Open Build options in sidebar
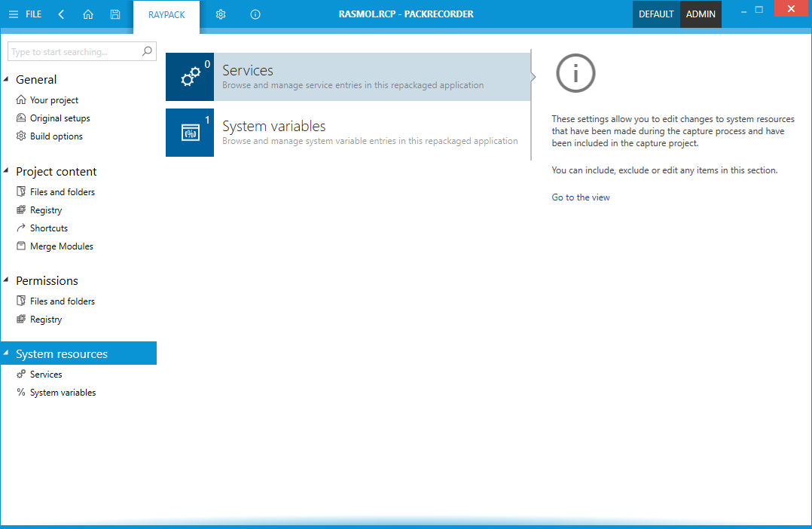Image resolution: width=812 pixels, height=529 pixels. (x=56, y=136)
